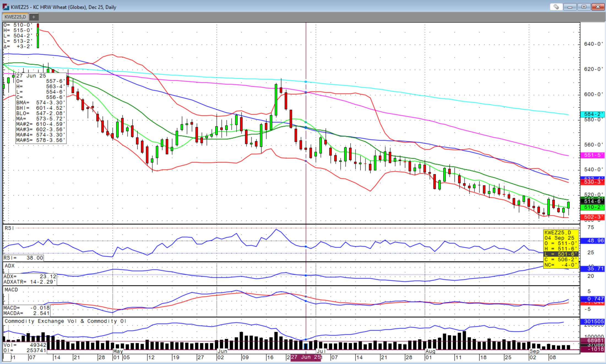This screenshot has width=606, height=364.
Task: Click the yellow KWEZ25,D quote box
Action: 561,249
